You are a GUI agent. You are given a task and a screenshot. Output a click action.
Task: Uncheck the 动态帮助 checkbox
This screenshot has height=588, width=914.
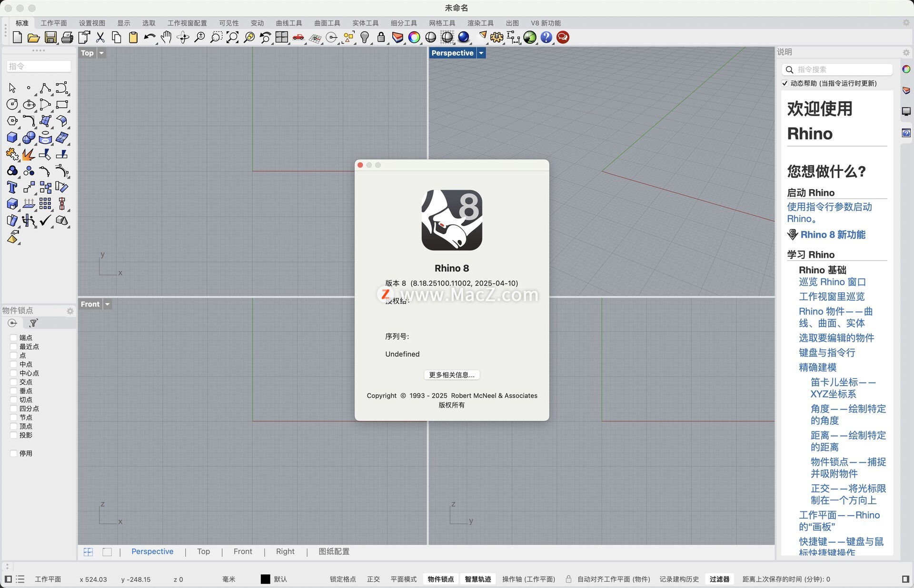click(x=785, y=83)
